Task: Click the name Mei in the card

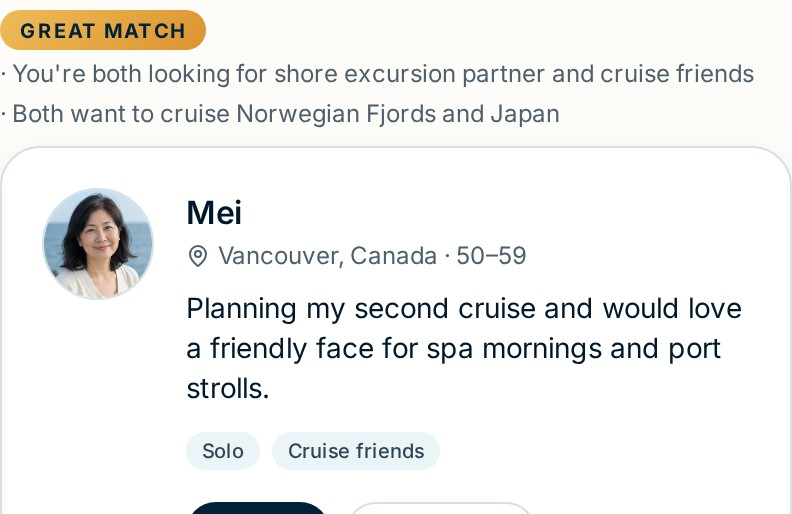Action: [x=214, y=213]
